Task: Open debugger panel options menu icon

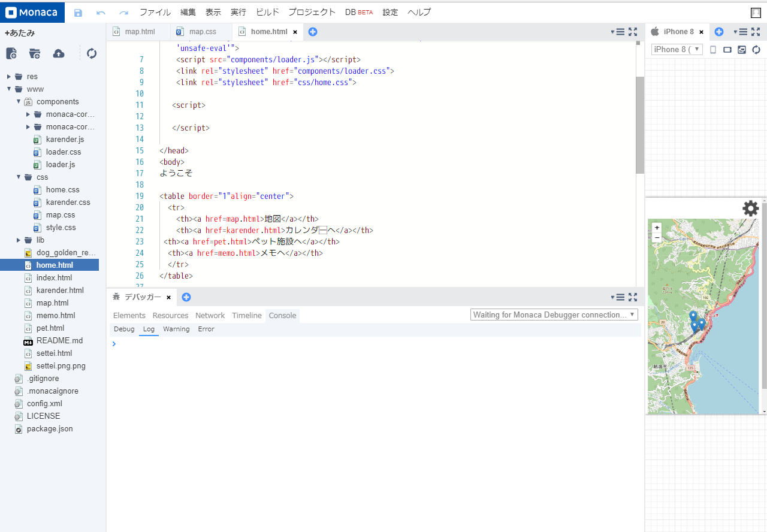Action: (618, 297)
